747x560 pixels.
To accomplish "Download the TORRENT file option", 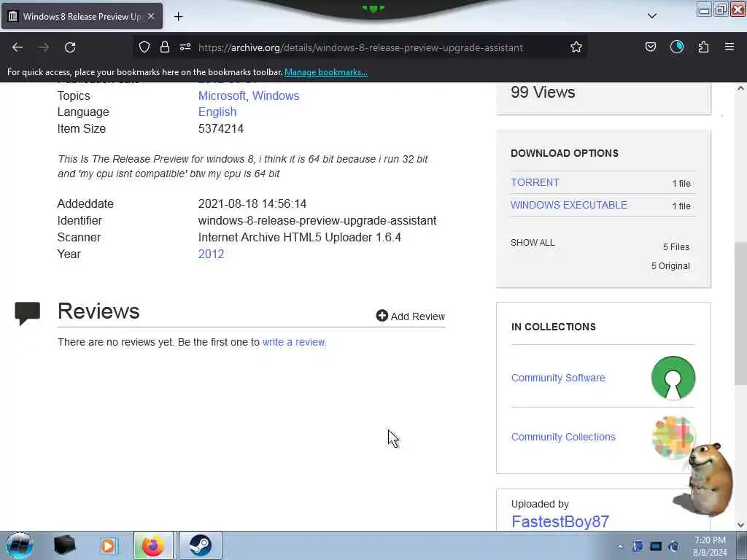I will click(x=535, y=182).
